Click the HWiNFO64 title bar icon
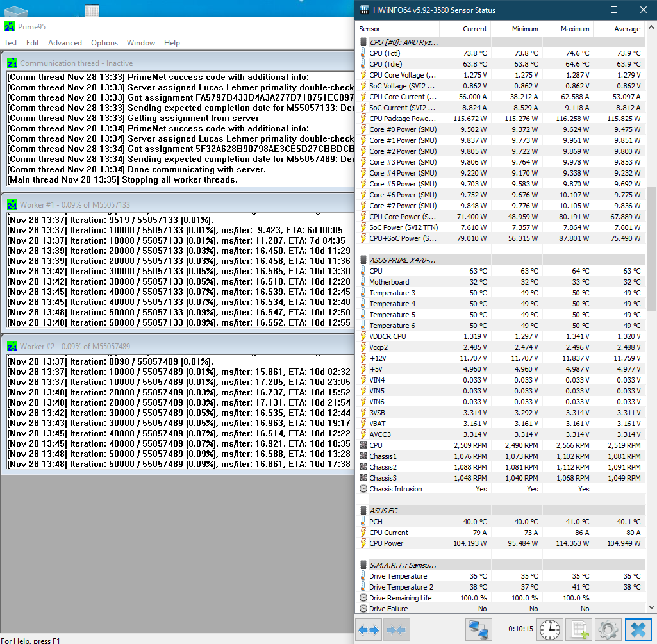The height and width of the screenshot is (644, 657). (365, 10)
